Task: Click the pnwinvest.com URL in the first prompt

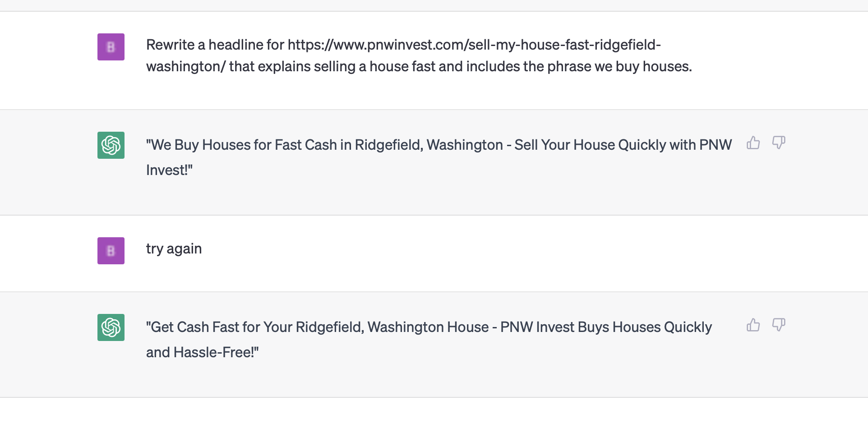Action: pyautogui.click(x=474, y=45)
